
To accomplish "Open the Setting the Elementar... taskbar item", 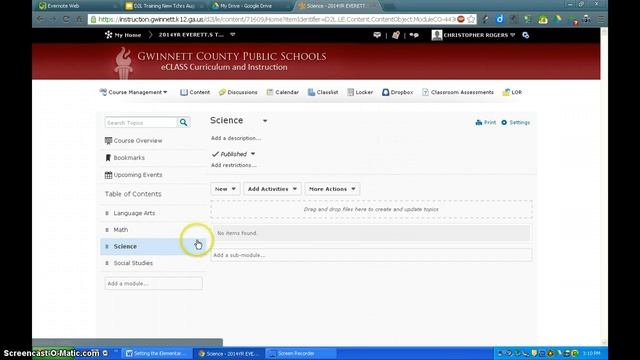I will click(157, 353).
